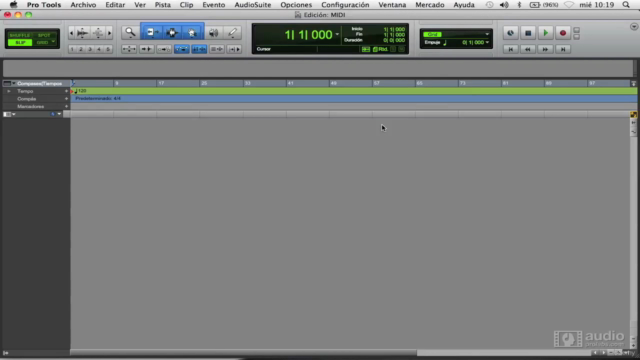
Task: Open the AudioSuite menu
Action: [253, 5]
